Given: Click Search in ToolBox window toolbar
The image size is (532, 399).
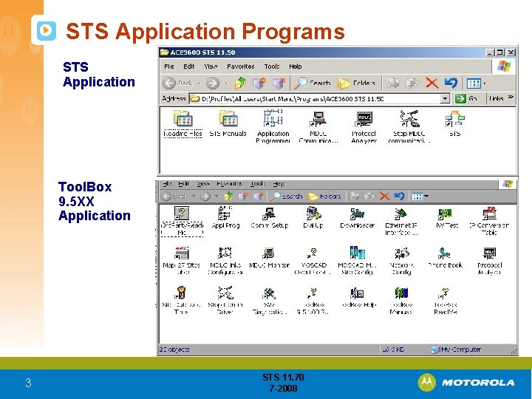Looking at the screenshot, I should pos(287,196).
